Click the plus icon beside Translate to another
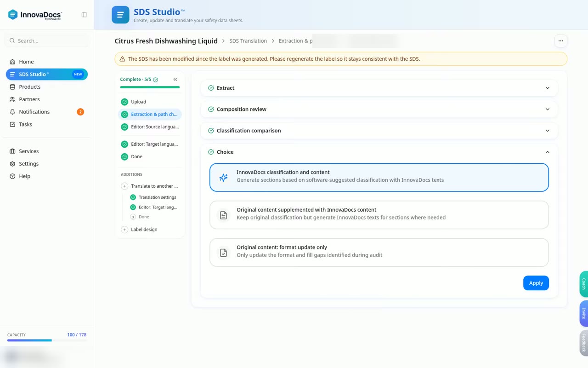588x368 pixels. pyautogui.click(x=124, y=186)
